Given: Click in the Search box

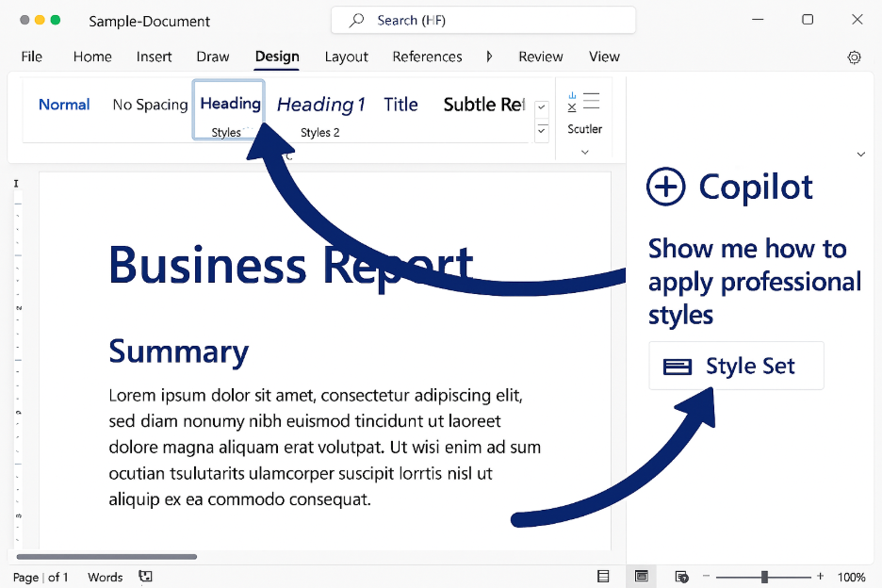Looking at the screenshot, I should tap(483, 20).
